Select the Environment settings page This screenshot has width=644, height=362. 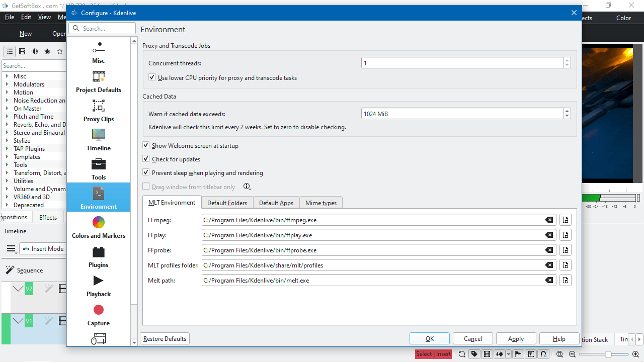coord(99,197)
